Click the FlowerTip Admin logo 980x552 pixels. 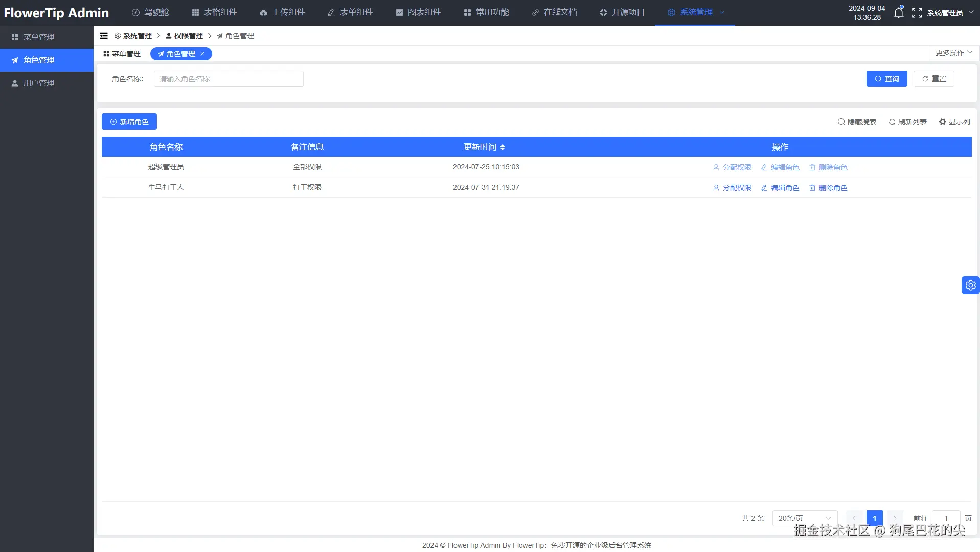pos(56,13)
